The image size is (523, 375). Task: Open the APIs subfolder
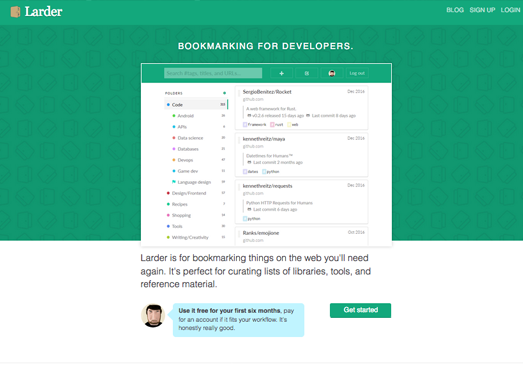(182, 127)
